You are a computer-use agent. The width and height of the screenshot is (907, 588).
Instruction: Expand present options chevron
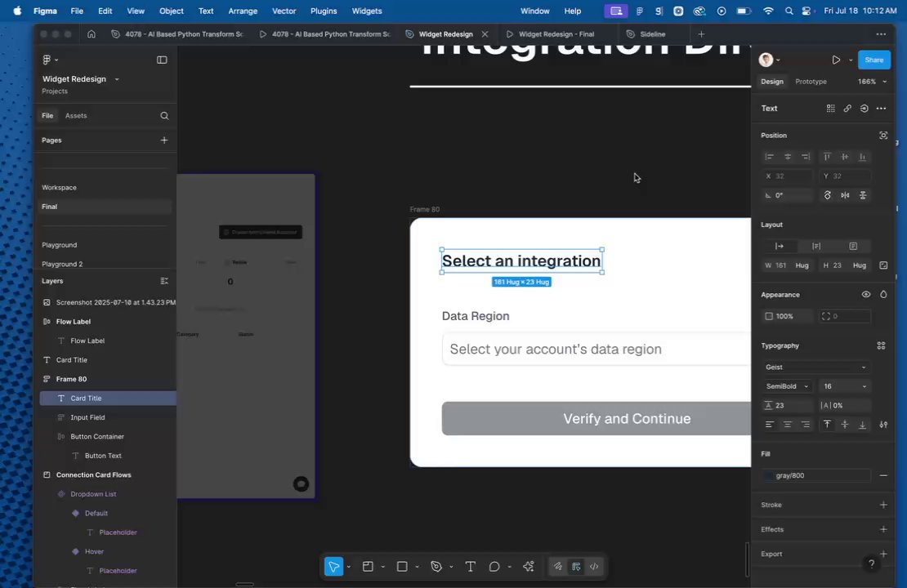click(x=851, y=60)
